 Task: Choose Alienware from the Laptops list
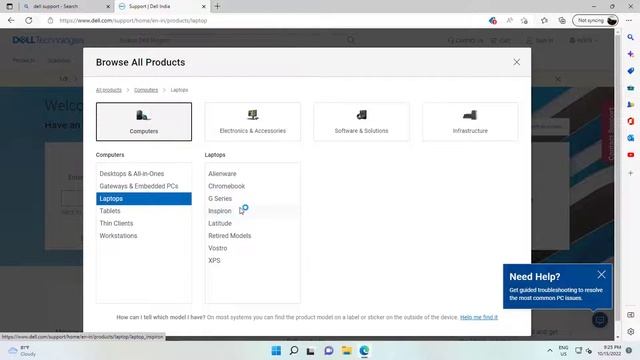point(253,173)
